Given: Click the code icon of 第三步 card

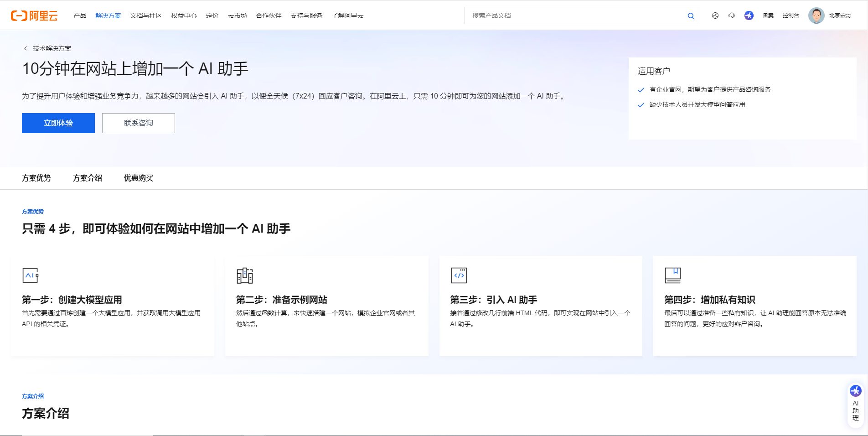Looking at the screenshot, I should click(x=459, y=275).
